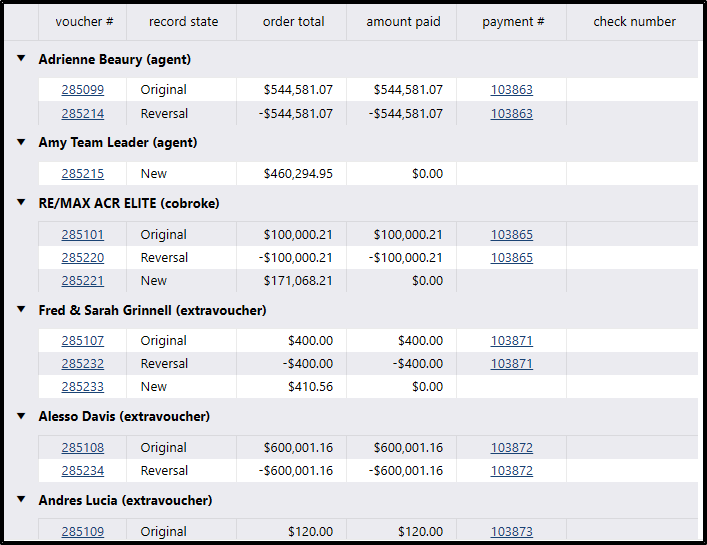Click the order total column header

(x=291, y=22)
